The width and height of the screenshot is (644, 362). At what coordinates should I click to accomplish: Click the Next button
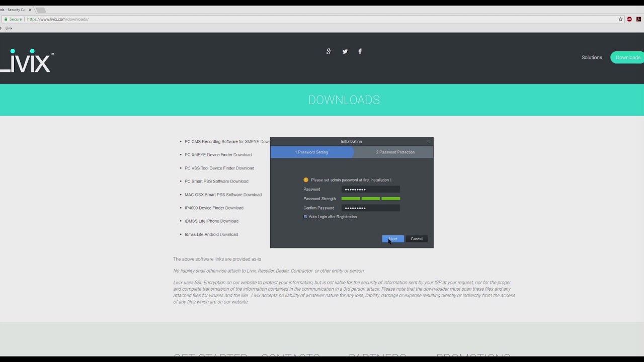tap(393, 239)
